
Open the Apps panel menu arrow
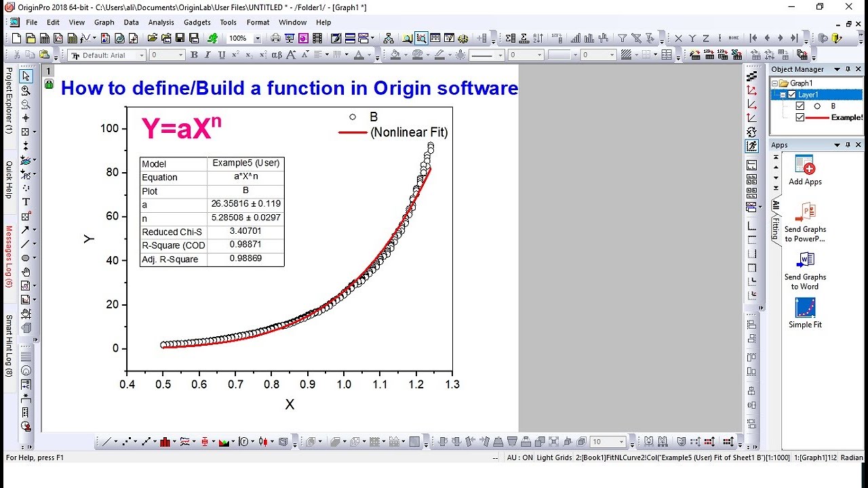[837, 145]
